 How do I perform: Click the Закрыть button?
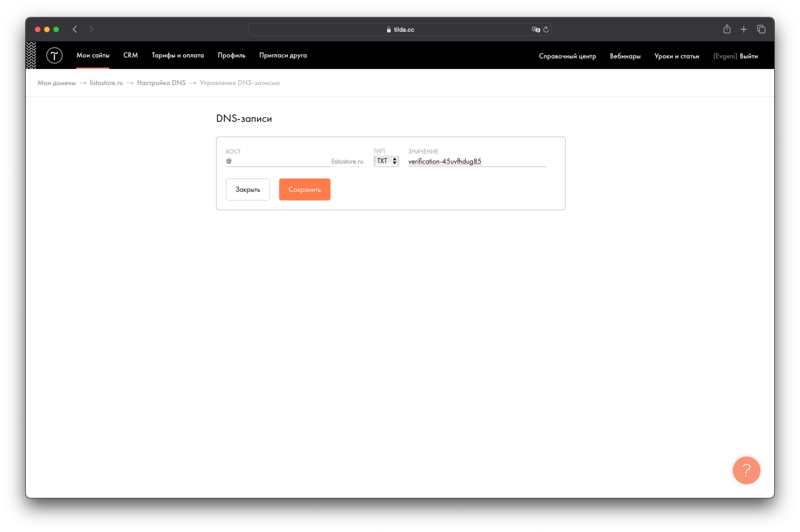click(x=248, y=190)
